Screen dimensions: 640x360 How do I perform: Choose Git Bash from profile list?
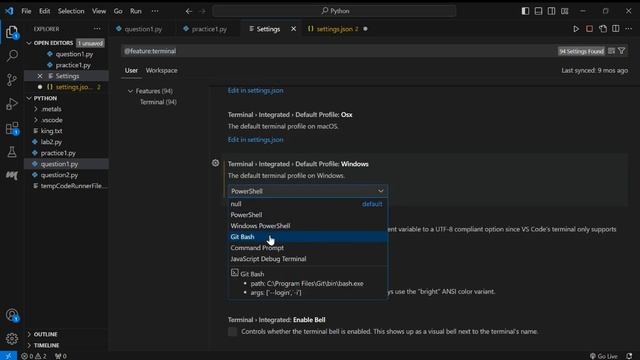tap(308, 237)
